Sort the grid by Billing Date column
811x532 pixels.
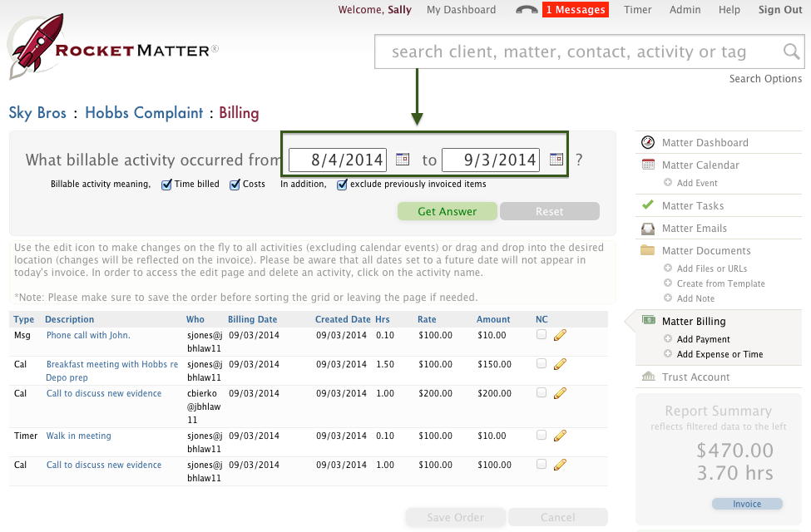252,319
